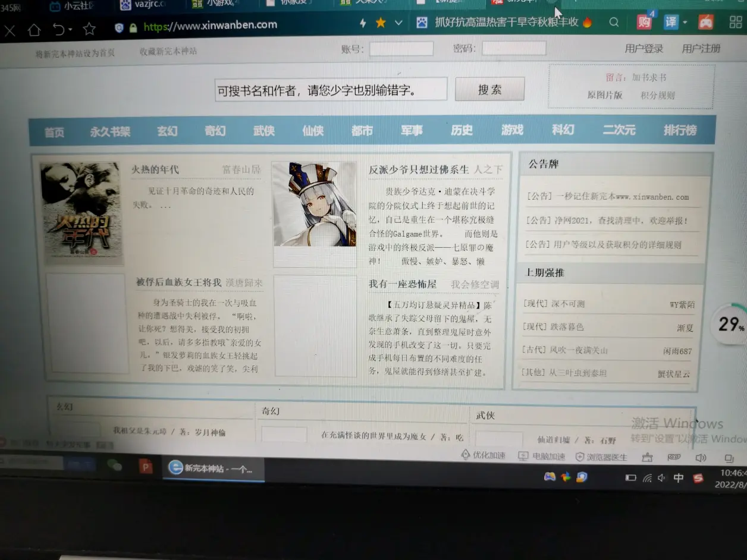
Task: Switch to the vazjrc browser tab
Action: (x=143, y=5)
